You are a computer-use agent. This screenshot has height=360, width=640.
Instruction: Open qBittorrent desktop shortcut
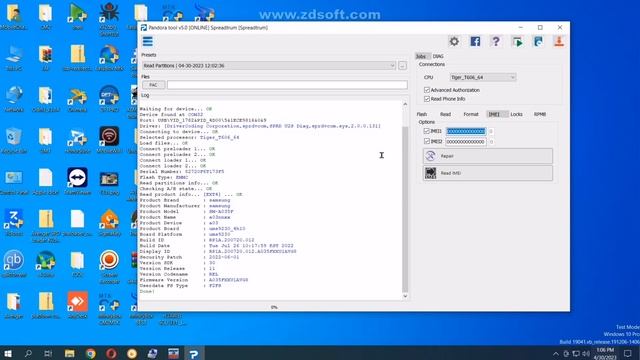point(13,263)
